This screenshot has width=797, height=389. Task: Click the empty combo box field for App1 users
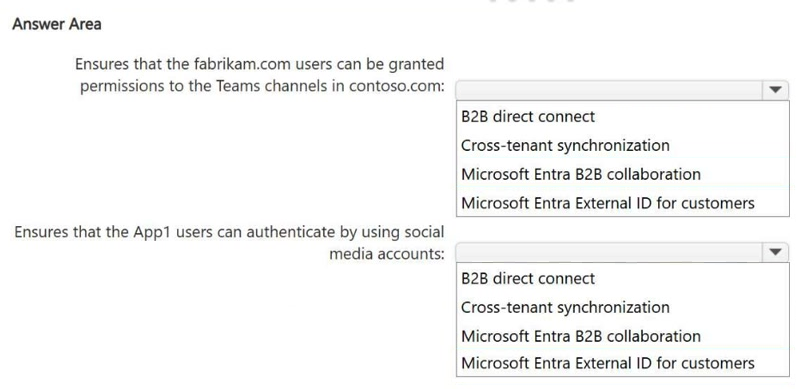[x=609, y=252]
